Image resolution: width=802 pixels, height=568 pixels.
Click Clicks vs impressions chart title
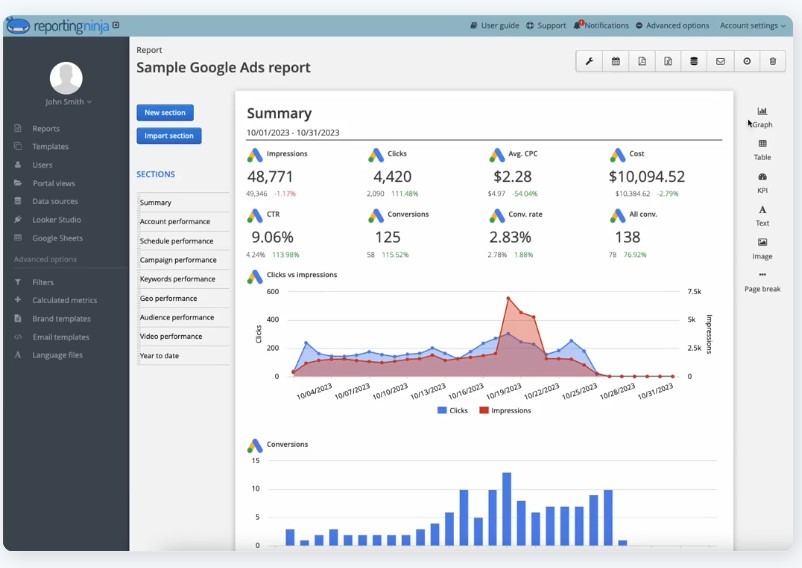point(302,275)
